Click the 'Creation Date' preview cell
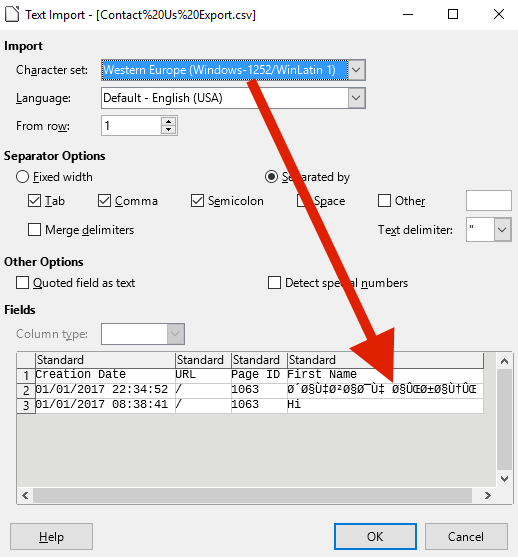 (105, 375)
